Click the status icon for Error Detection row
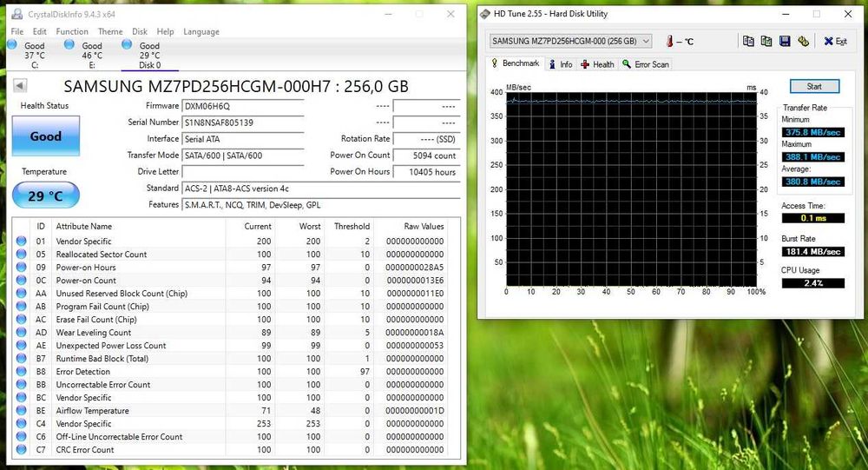This screenshot has width=868, height=470. pos(21,371)
